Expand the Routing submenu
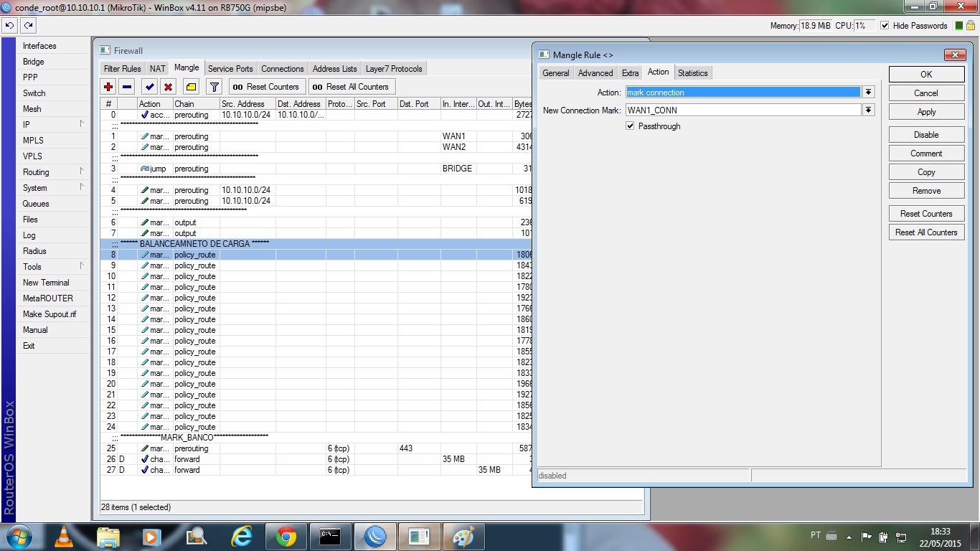Image resolution: width=980 pixels, height=551 pixels. coord(53,172)
